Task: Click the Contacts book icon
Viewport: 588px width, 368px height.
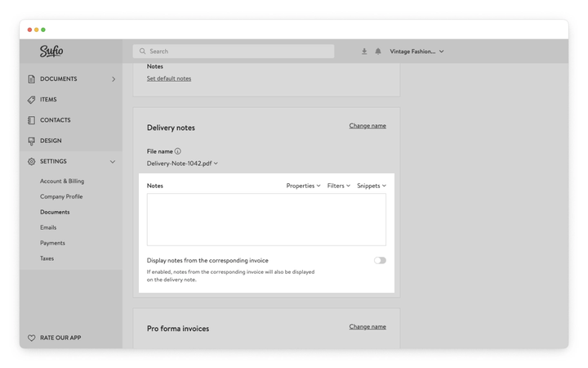Action: click(32, 120)
